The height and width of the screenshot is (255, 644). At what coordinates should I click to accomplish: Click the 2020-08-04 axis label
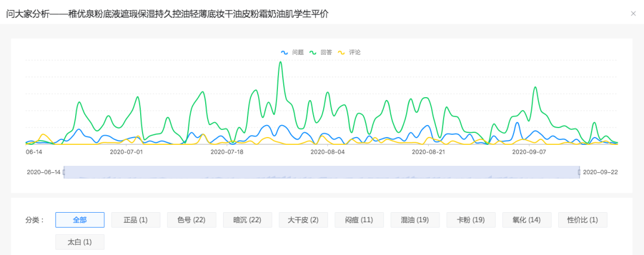coord(327,152)
